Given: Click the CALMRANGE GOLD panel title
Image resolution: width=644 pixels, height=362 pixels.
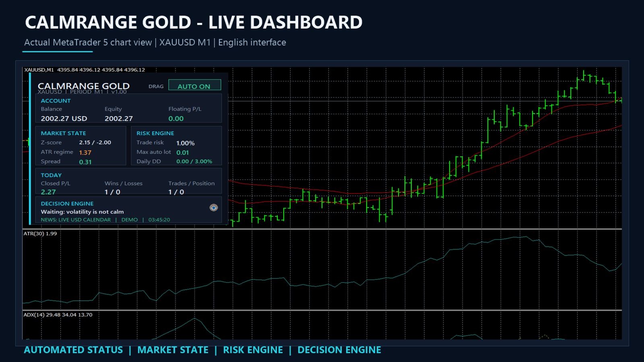Looking at the screenshot, I should click(x=84, y=86).
